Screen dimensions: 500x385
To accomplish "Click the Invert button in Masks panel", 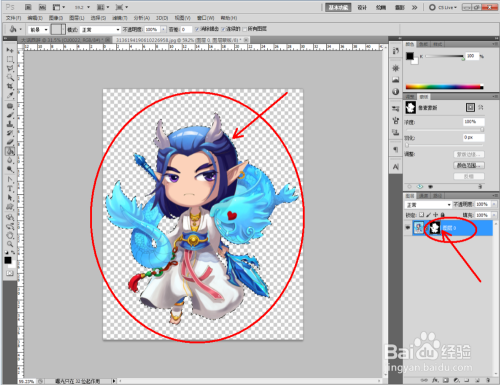I will tap(469, 176).
